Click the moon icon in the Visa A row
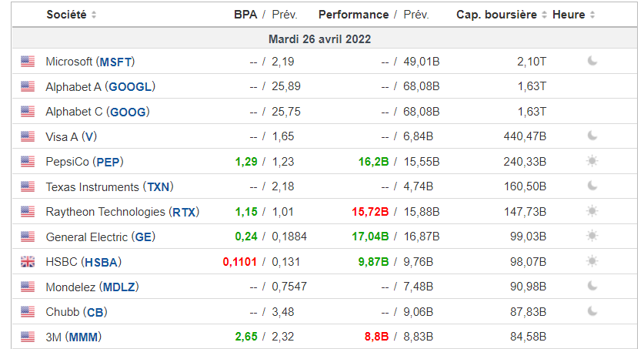Viewport: 644px width, 349px height. (592, 136)
